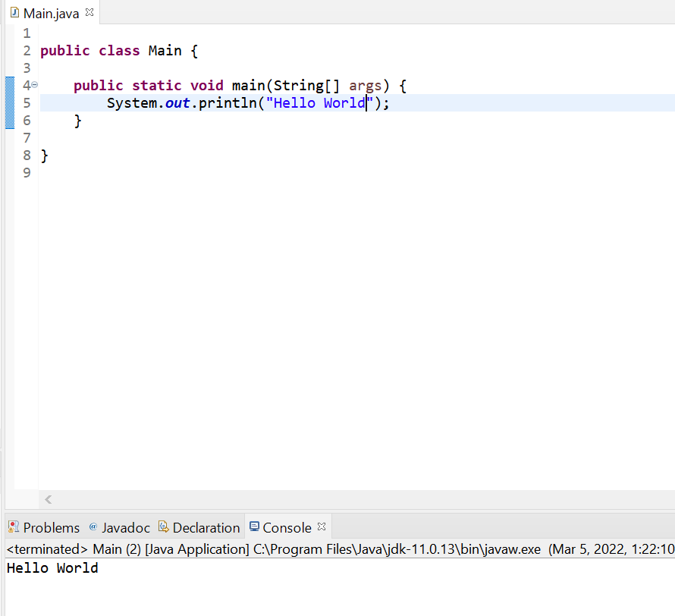Click the 'args' parameter on line 4
675x616 pixels.
coord(365,86)
